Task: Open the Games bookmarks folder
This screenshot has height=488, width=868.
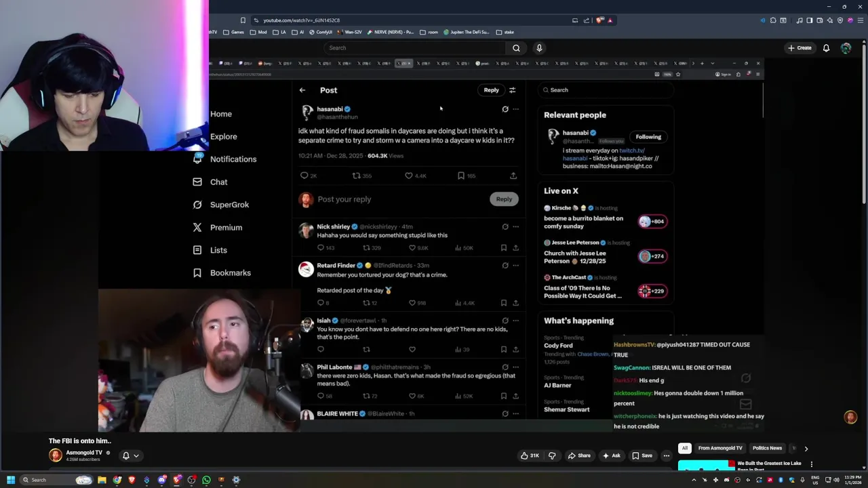Action: point(233,32)
